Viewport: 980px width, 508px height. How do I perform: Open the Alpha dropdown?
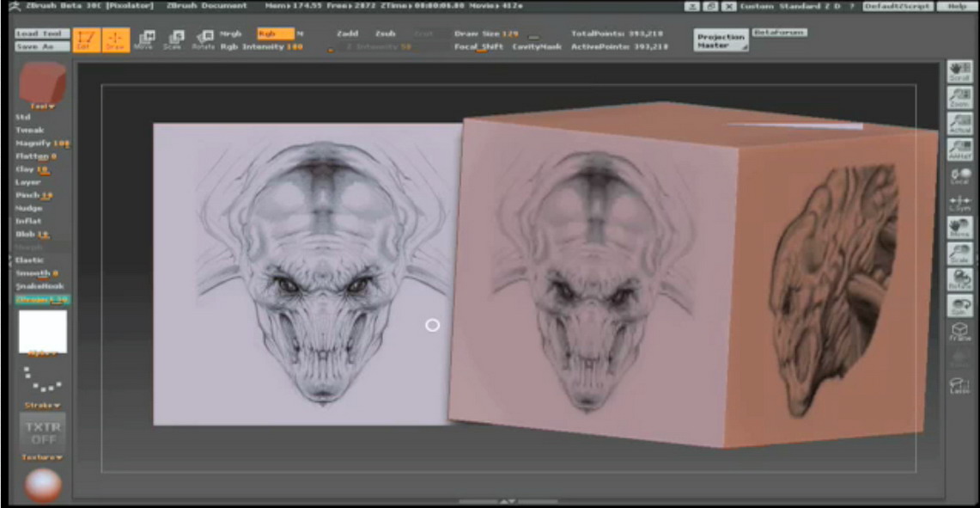[x=42, y=355]
